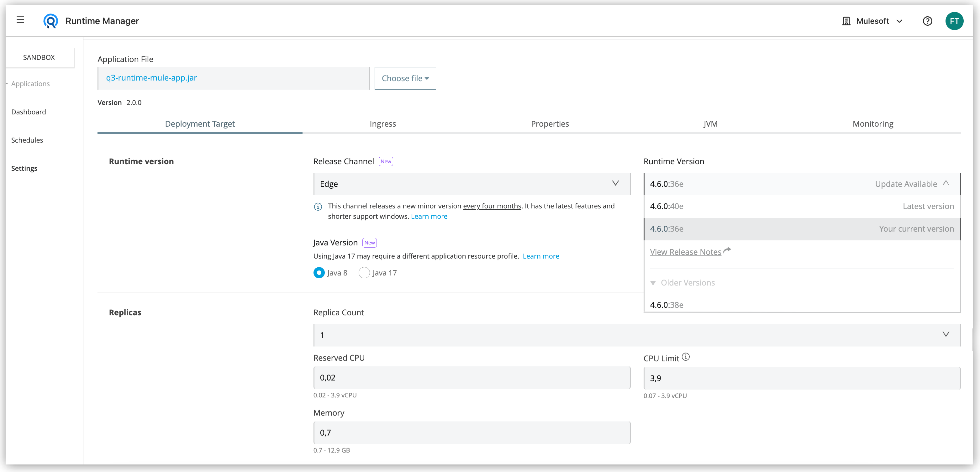Open the hamburger navigation menu
The height and width of the screenshot is (472, 980).
20,20
